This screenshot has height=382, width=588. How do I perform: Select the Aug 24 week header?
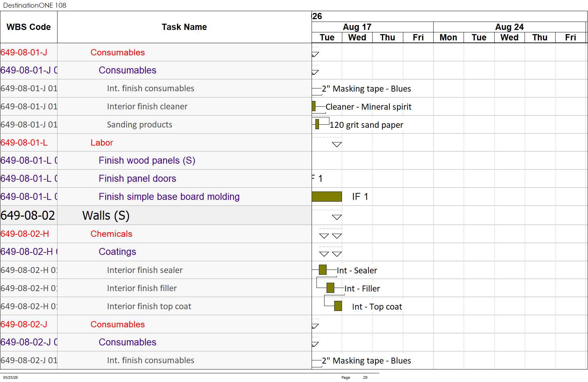[x=510, y=27]
